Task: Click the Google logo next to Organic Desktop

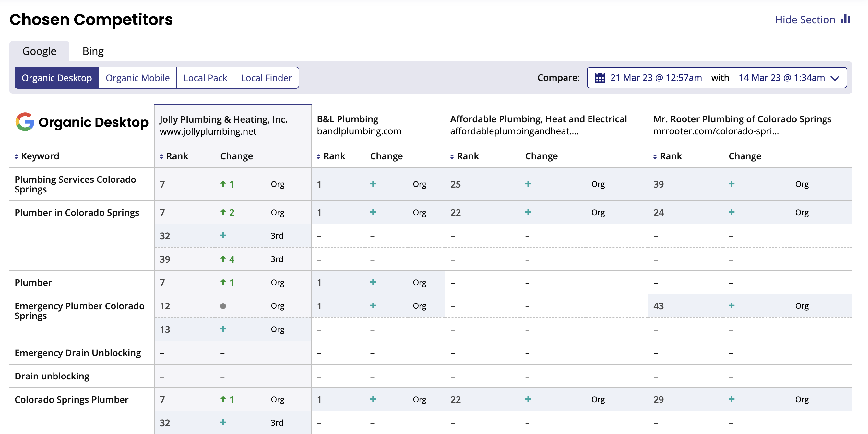Action: (25, 122)
